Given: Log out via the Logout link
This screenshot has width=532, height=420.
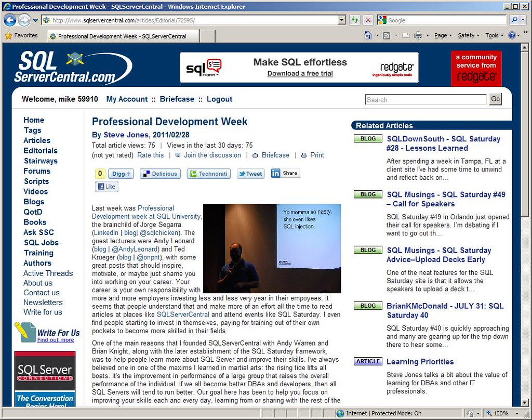Looking at the screenshot, I should point(220,99).
